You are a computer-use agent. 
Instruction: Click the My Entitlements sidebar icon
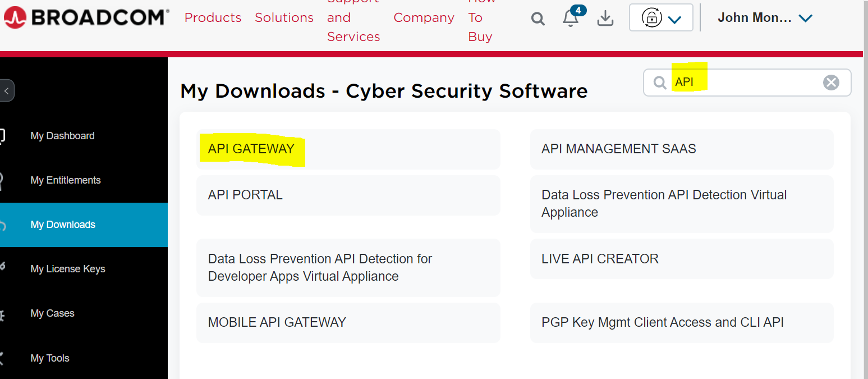coord(2,180)
